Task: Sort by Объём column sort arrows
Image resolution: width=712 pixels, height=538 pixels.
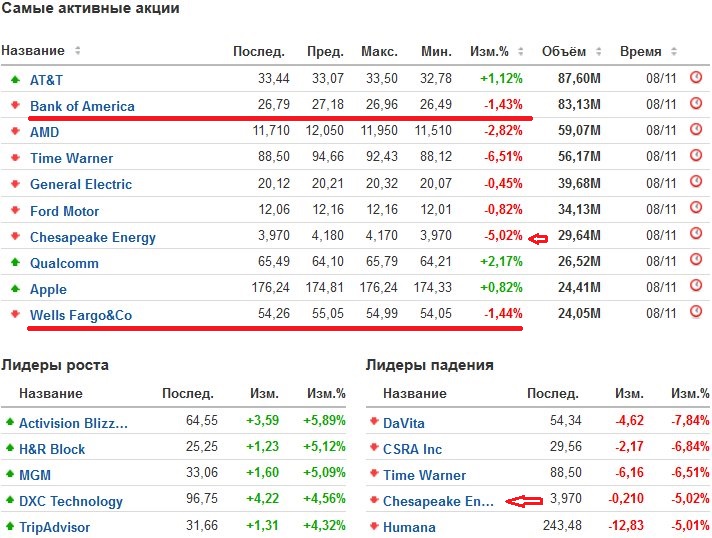Action: 607,51
